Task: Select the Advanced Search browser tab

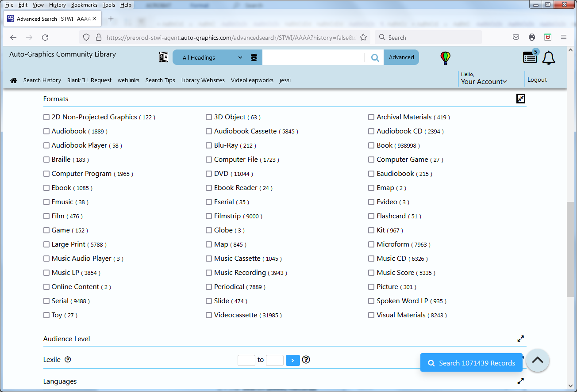Action: point(53,19)
